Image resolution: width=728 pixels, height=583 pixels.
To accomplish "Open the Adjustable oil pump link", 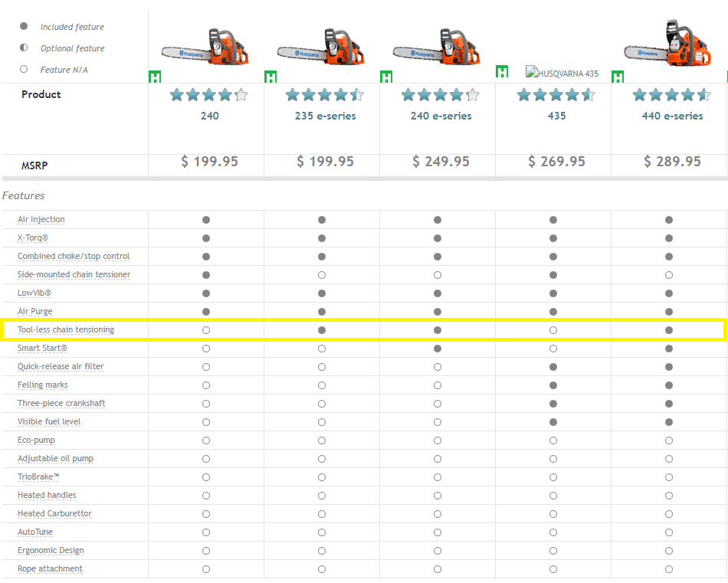I will (x=55, y=459).
